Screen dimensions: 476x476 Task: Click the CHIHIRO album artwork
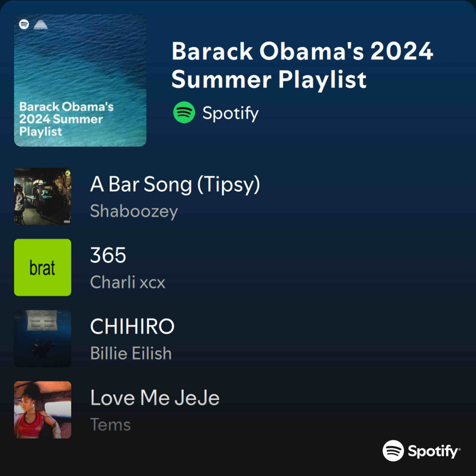[42, 339]
